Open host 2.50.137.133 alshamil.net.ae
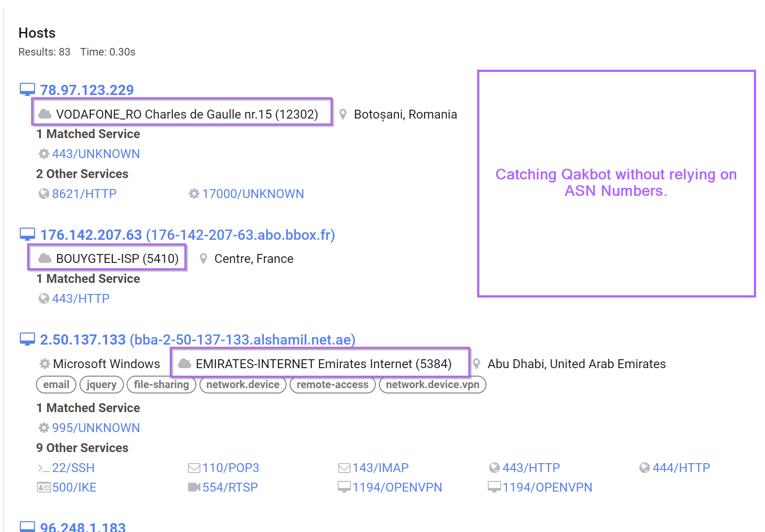 [x=198, y=340]
